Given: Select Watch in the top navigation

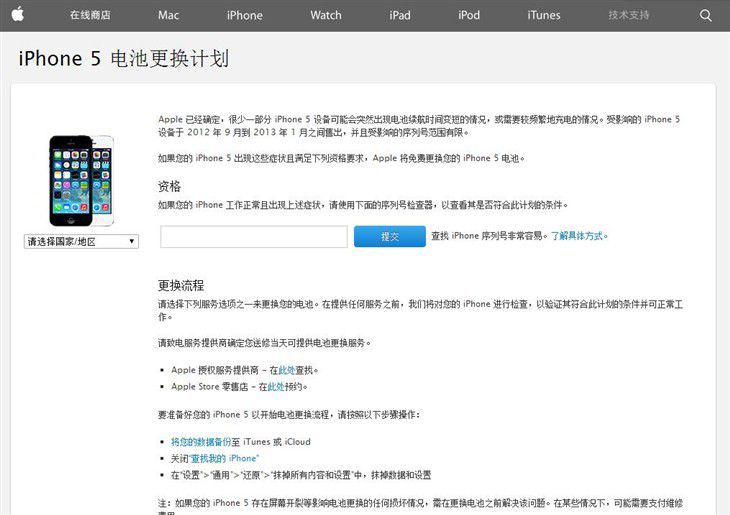Looking at the screenshot, I should click(x=326, y=15).
